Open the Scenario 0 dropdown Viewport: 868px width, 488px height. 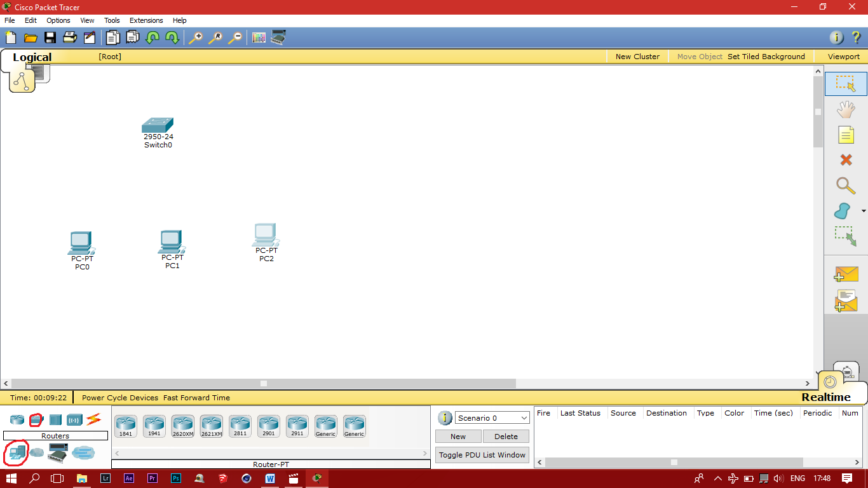492,417
